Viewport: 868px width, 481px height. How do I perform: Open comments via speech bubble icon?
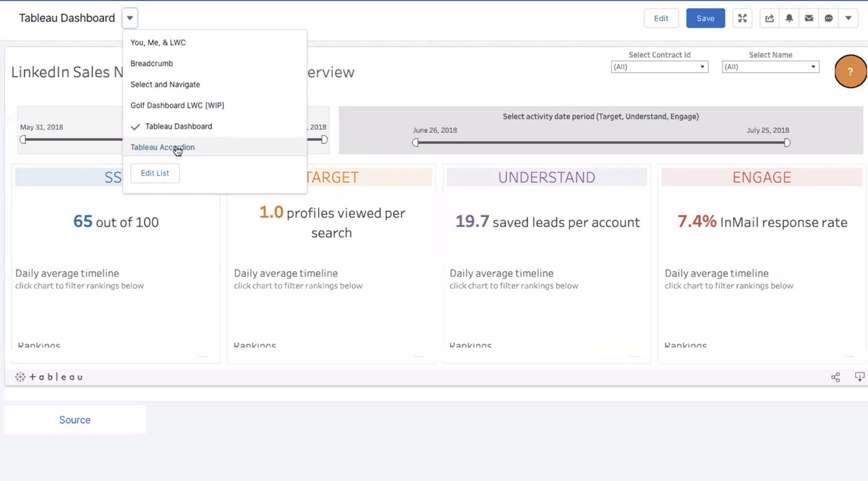click(x=828, y=18)
